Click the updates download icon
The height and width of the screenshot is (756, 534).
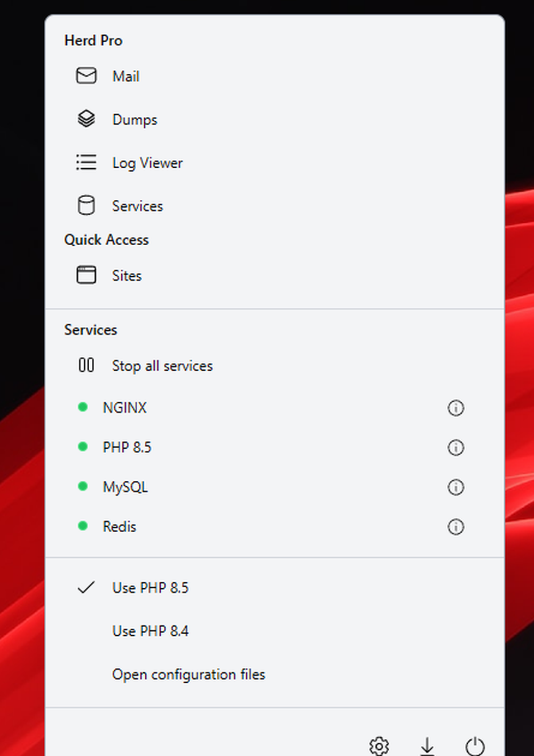[427, 746]
